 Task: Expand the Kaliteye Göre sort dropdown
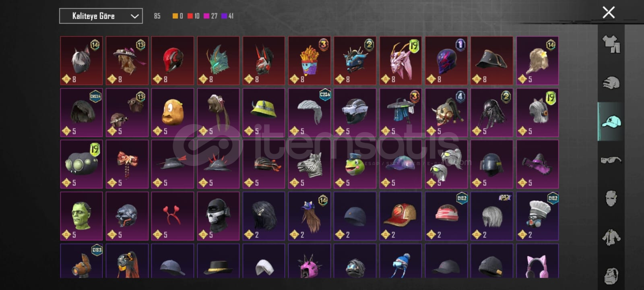pos(101,16)
